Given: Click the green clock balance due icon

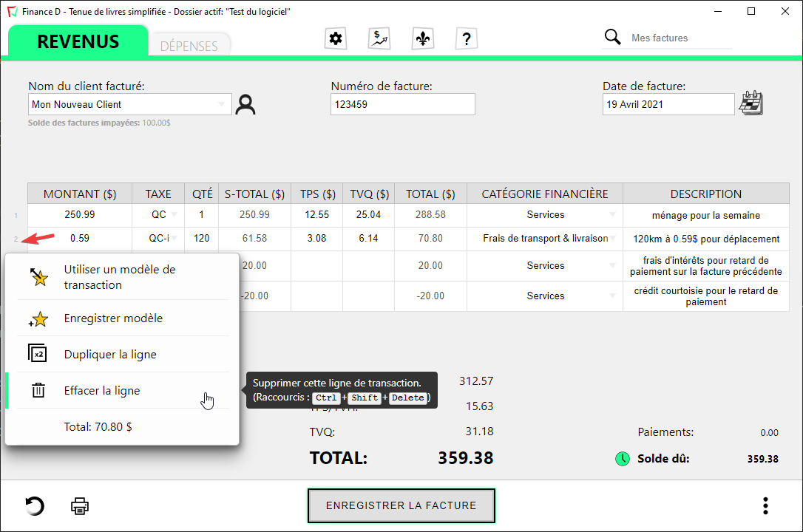Looking at the screenshot, I should coord(623,459).
